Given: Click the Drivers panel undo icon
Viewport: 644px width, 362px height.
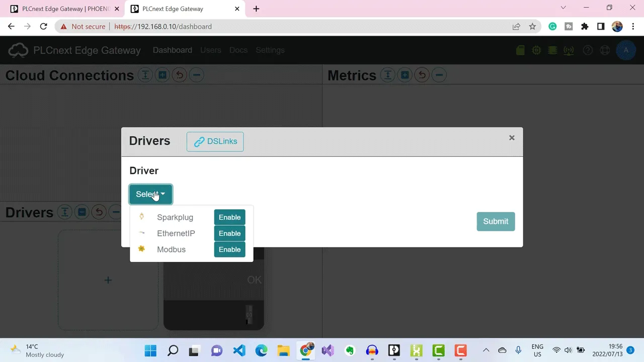Looking at the screenshot, I should (99, 212).
